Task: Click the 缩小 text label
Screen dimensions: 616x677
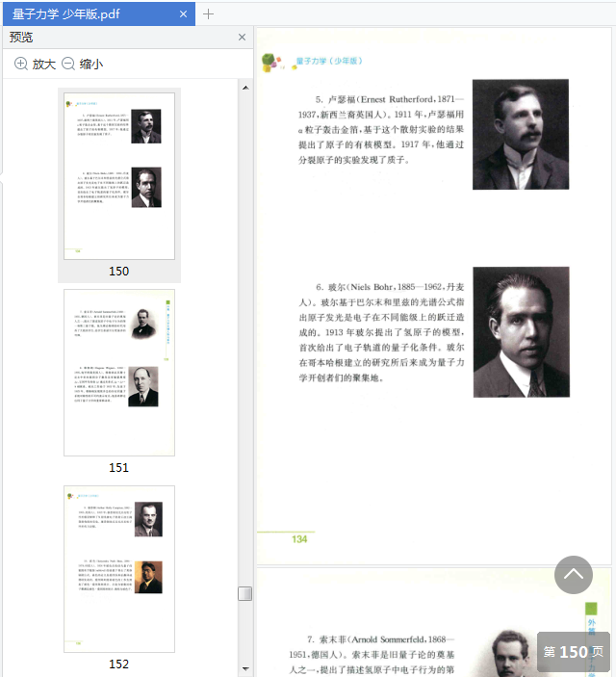Action: click(91, 65)
